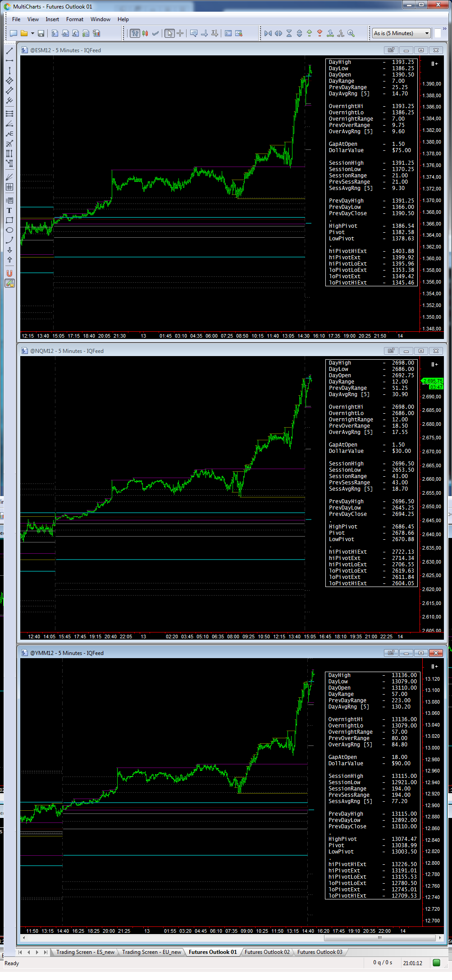Image resolution: width=452 pixels, height=980 pixels.
Task: Toggle the Crosshair cursor mode button
Action: [x=180, y=33]
